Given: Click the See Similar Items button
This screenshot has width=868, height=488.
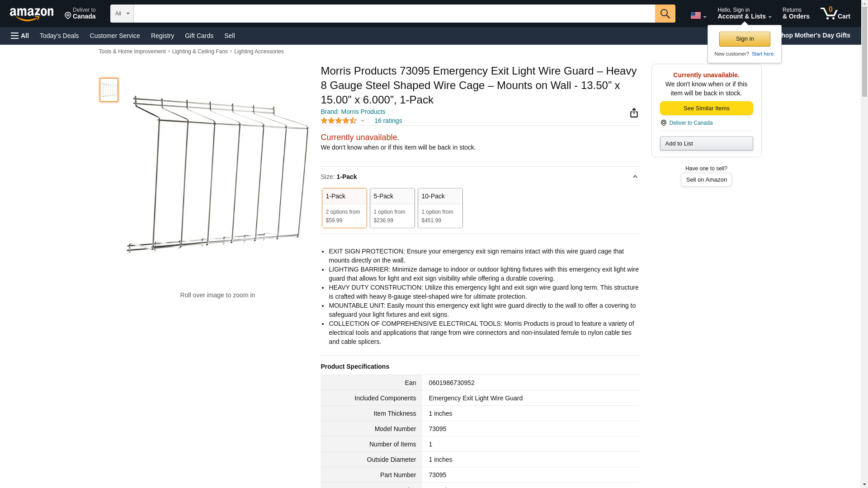Looking at the screenshot, I should 706,108.
